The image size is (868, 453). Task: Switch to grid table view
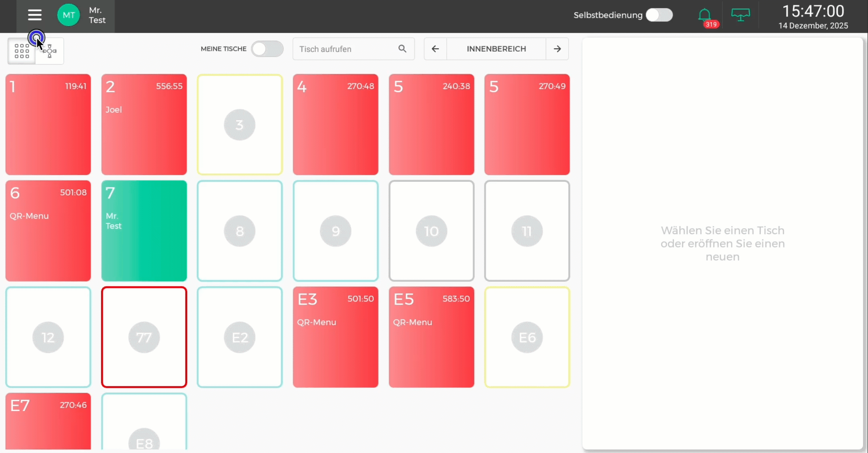[22, 51]
